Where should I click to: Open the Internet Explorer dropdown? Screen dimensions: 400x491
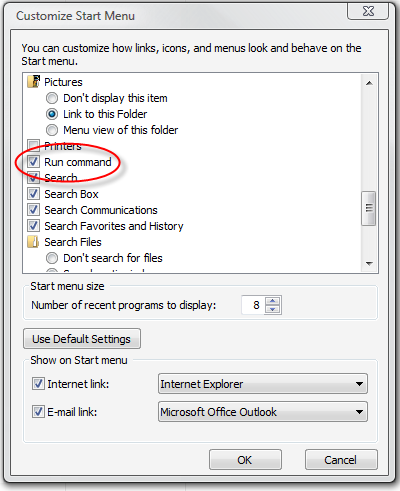pos(263,384)
